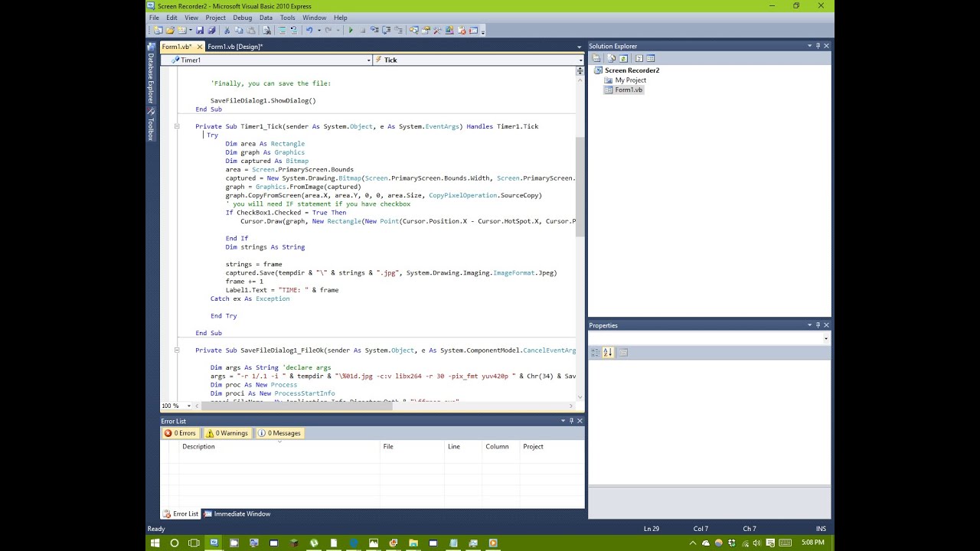Click Show All Files in Solution Explorer
Screen dimensions: 980x551
click(612, 58)
